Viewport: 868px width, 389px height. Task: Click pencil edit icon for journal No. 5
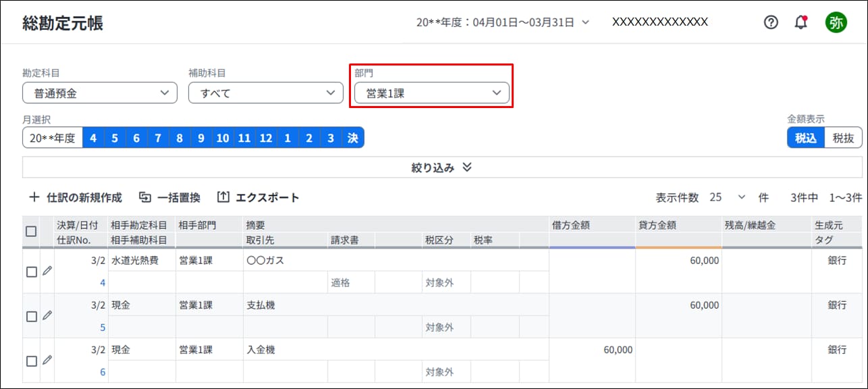pyautogui.click(x=47, y=315)
